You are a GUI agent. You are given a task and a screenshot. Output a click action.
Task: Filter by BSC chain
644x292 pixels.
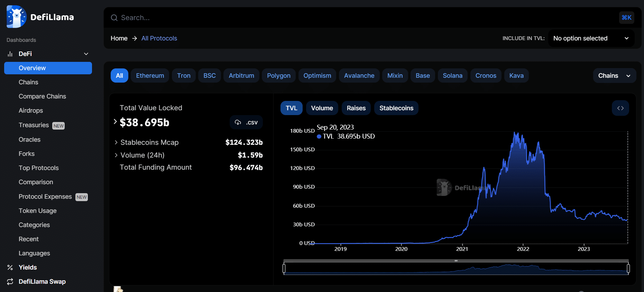pyautogui.click(x=210, y=76)
